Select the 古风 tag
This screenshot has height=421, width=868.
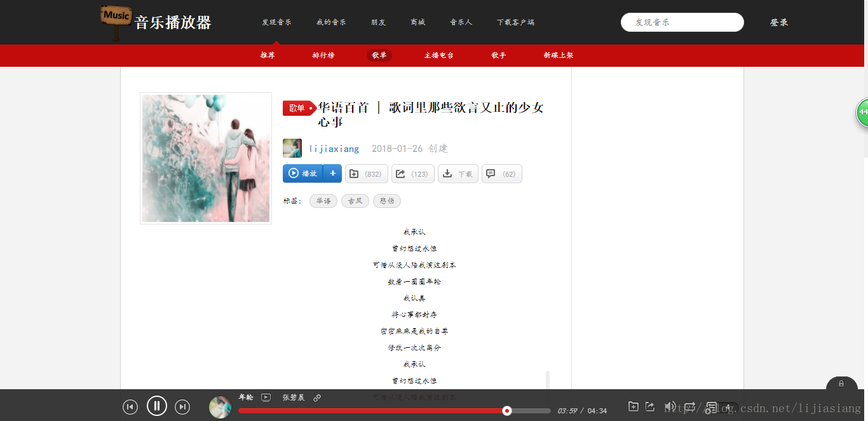tap(355, 201)
